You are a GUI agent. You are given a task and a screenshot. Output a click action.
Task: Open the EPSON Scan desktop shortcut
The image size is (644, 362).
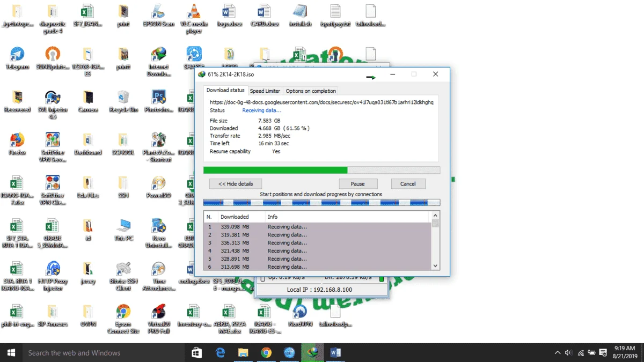[x=158, y=16]
